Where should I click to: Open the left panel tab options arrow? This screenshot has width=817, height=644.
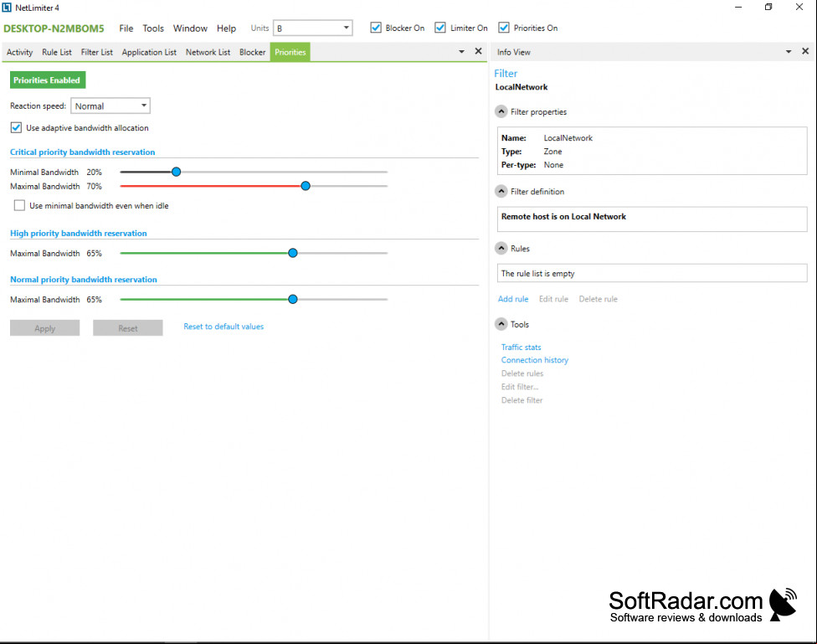(x=461, y=52)
